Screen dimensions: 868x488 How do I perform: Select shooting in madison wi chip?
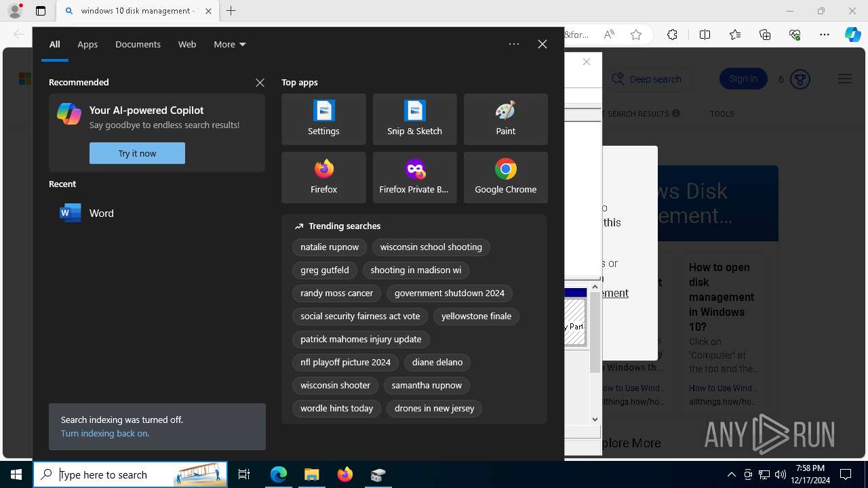pos(416,270)
